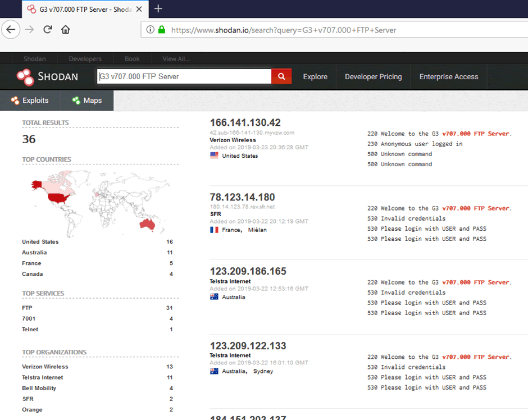The height and width of the screenshot is (420, 528).
Task: Click 'Added on 2019-03-22 12:53:16 GMT' timestamp
Action: 259,289
